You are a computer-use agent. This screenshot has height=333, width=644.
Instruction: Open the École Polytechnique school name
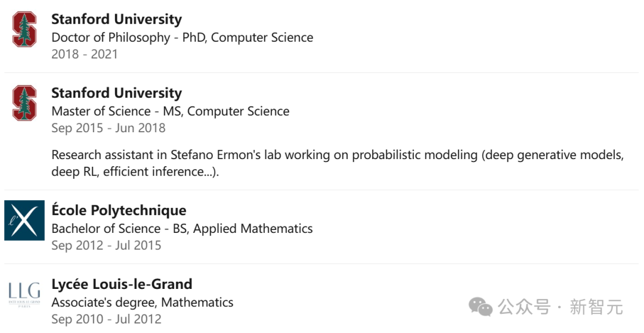[119, 210]
